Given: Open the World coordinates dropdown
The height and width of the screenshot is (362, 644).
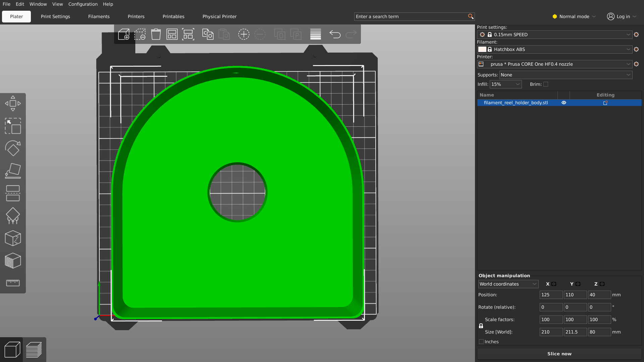Looking at the screenshot, I should pyautogui.click(x=508, y=284).
